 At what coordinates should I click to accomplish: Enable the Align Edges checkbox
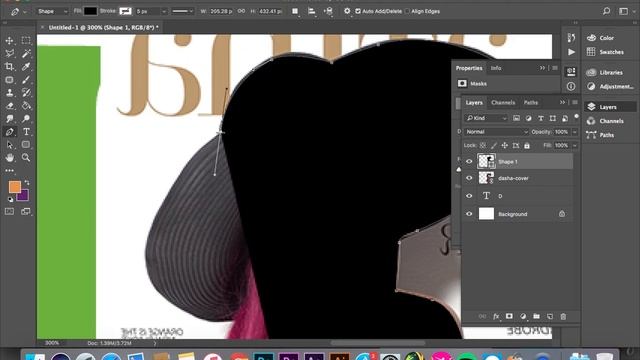pos(407,11)
